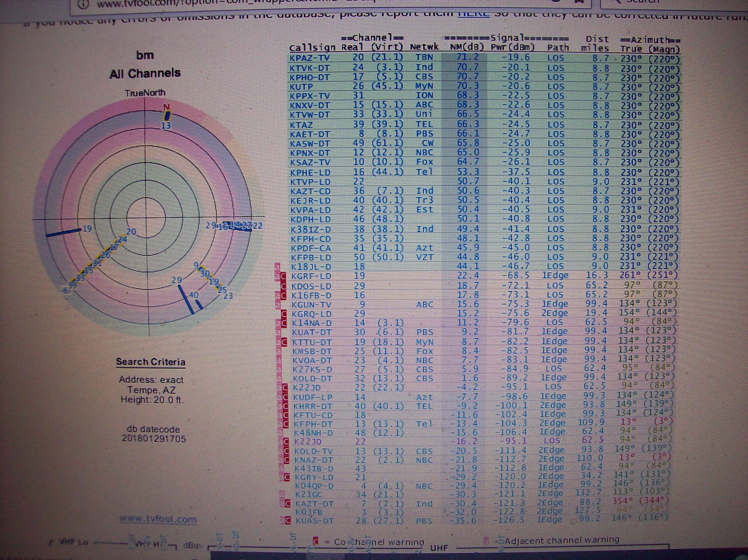Click the -46.7 power value for K18JL-D
This screenshot has width=748, height=560.
pyautogui.click(x=515, y=266)
